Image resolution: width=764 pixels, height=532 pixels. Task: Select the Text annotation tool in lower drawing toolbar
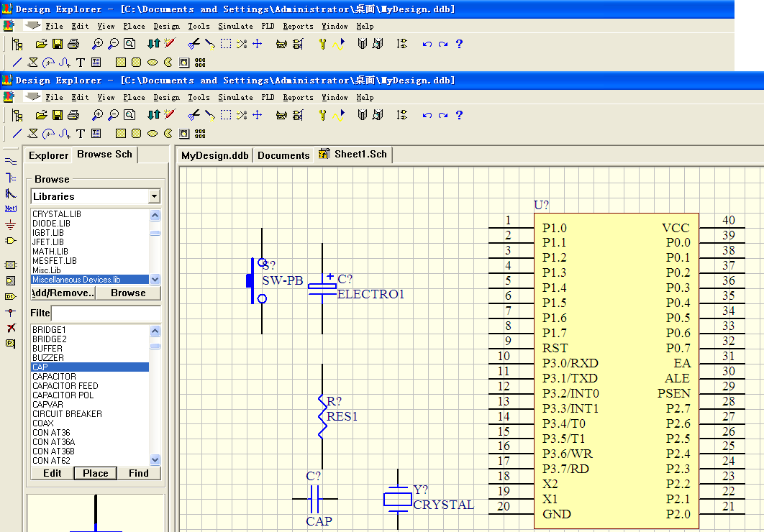[81, 134]
